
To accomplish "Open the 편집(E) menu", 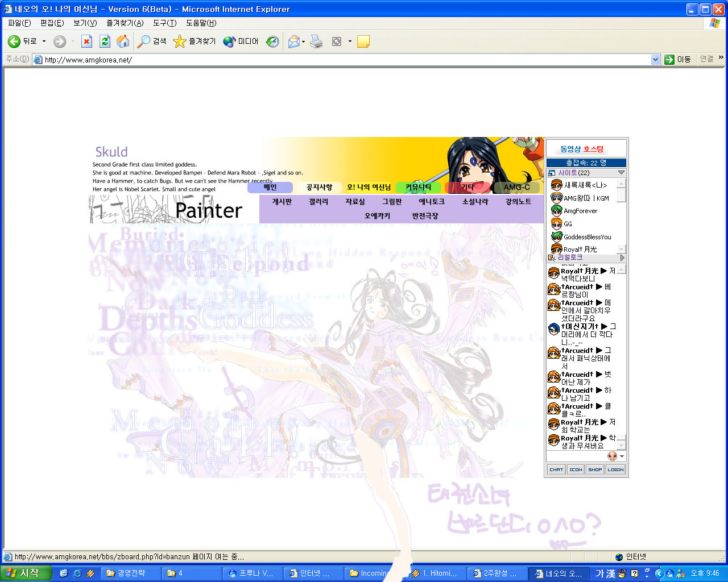I will [52, 23].
